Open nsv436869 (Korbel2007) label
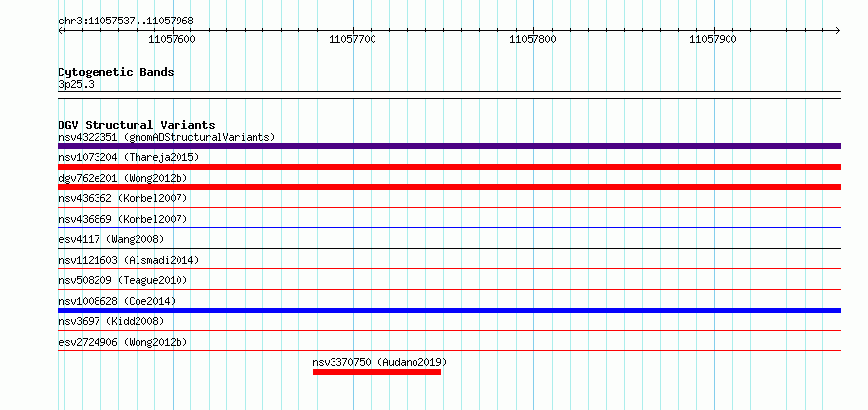The height and width of the screenshot is (410, 868). tap(123, 219)
